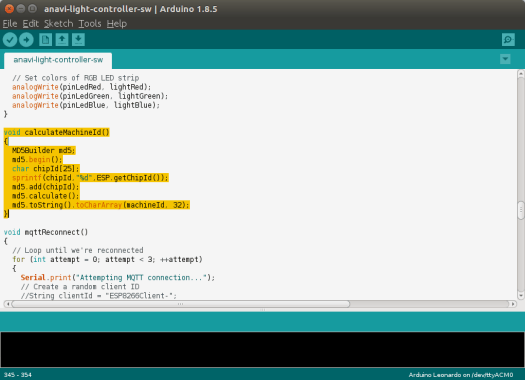Expand the tab options dropdown arrow
Screen dimensions: 525x380
[505, 59]
